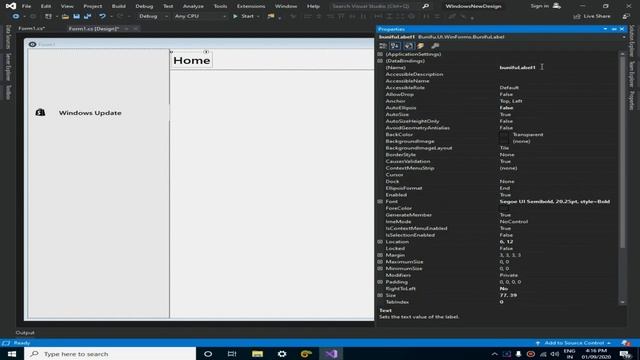The image size is (640, 360).
Task: Open File Explorer from the taskbar
Action: click(x=257, y=353)
